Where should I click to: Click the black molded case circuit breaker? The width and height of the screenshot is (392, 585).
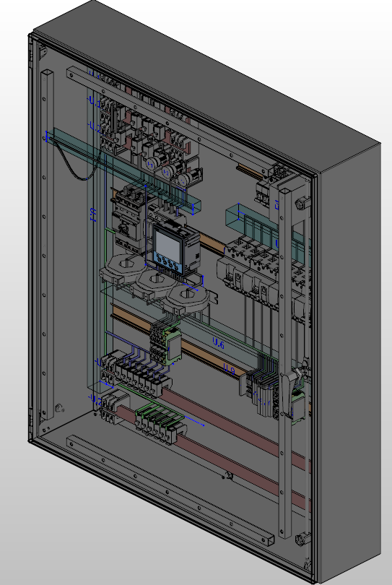pyautogui.click(x=128, y=217)
